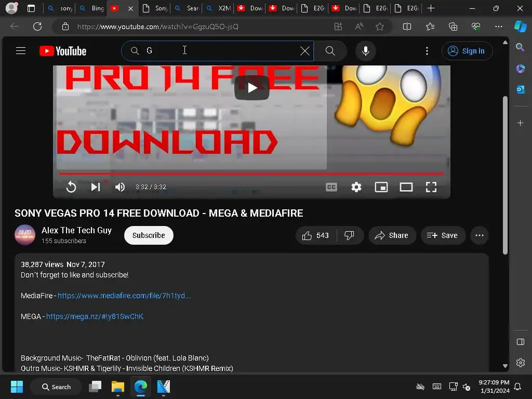Screen dimensions: 532x399
Task: Open the YouTube guide hamburger menu
Action: [x=21, y=51]
